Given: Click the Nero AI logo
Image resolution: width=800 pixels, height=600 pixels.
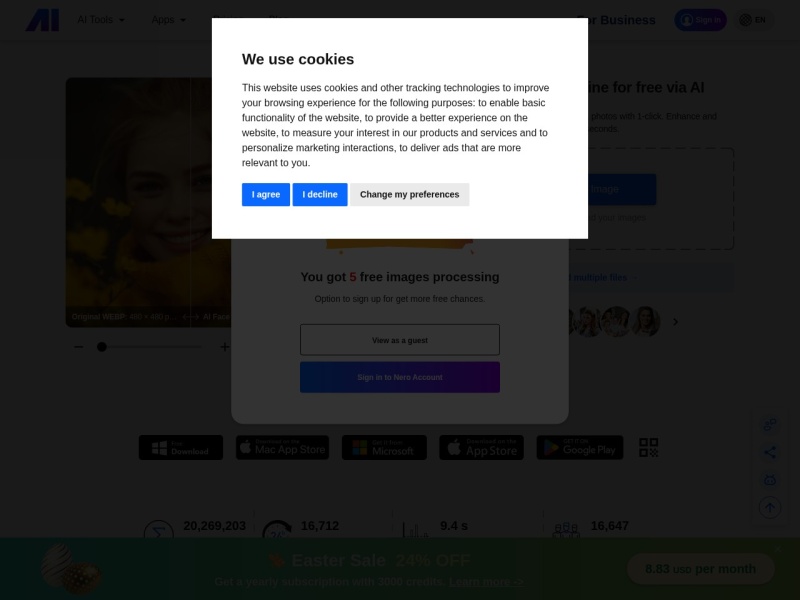Looking at the screenshot, I should (x=42, y=20).
